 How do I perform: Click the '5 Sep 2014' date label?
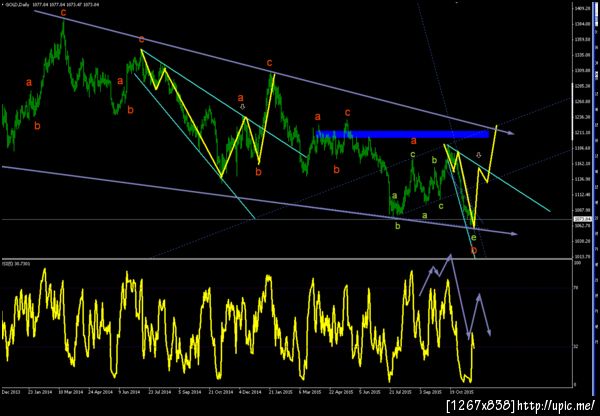click(189, 392)
